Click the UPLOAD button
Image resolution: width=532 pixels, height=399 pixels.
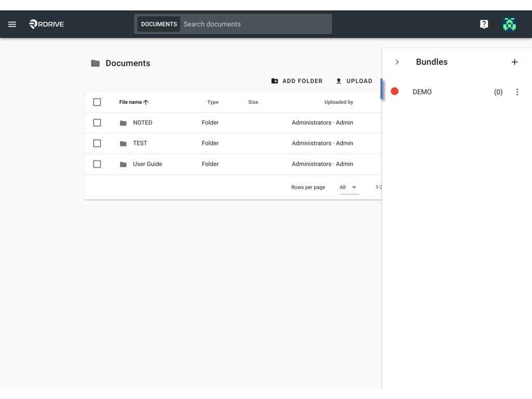pos(354,81)
